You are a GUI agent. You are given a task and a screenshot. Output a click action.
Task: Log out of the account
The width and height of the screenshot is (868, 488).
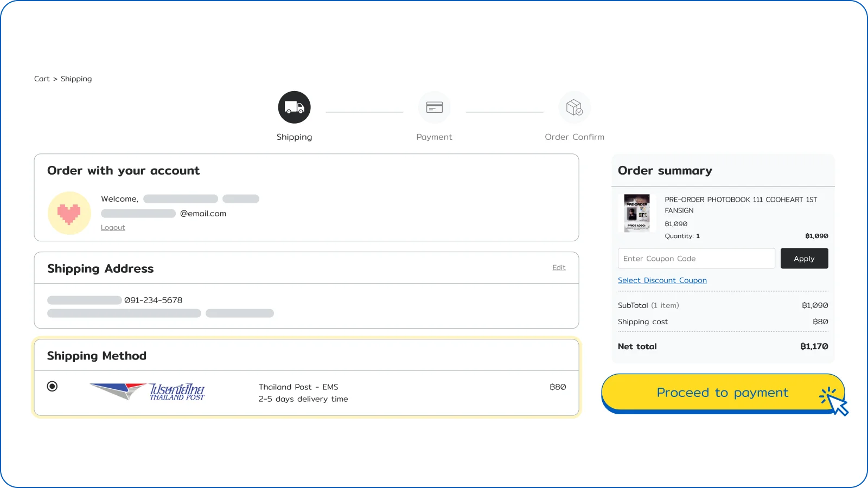pyautogui.click(x=113, y=228)
